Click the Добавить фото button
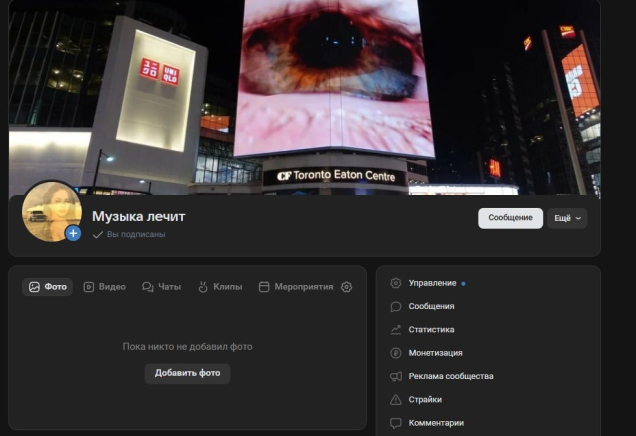 coord(187,373)
